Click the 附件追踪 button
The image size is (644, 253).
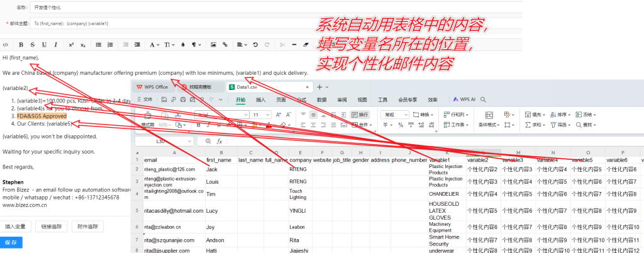(87, 227)
